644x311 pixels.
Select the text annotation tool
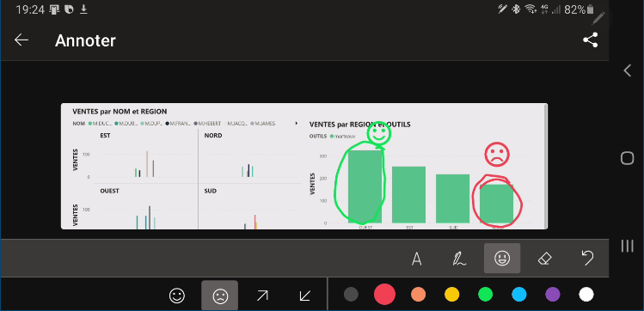[417, 259]
